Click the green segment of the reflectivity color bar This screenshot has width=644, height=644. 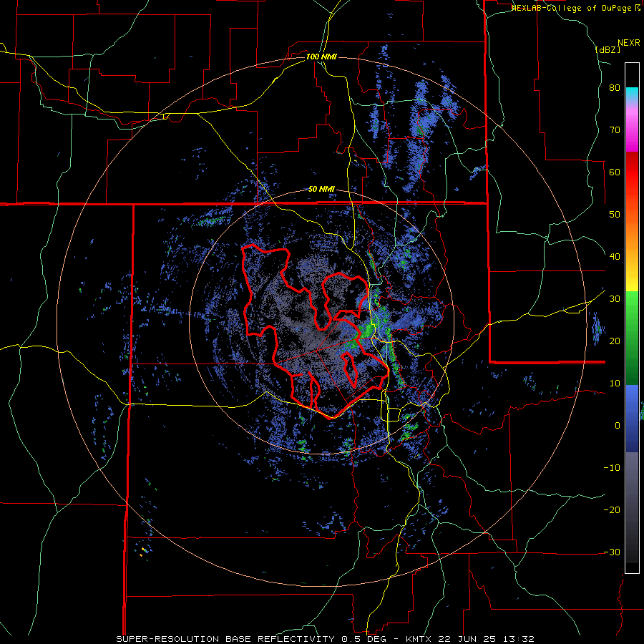(632, 338)
